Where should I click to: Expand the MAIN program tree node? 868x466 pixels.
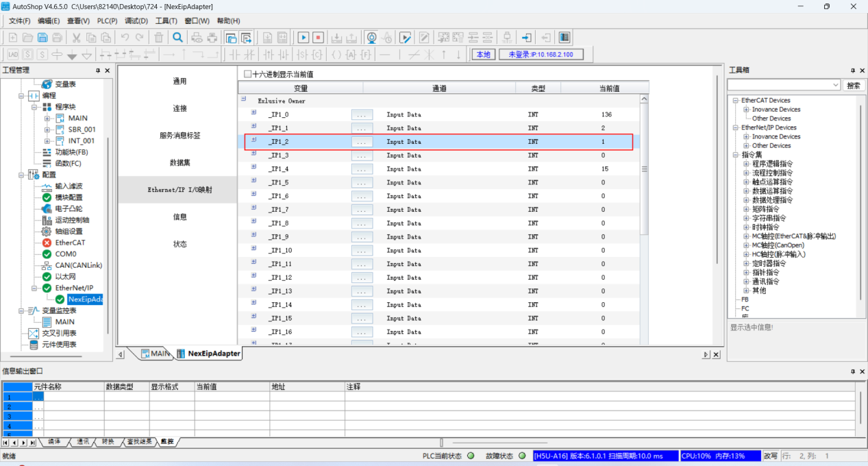pyautogui.click(x=48, y=119)
